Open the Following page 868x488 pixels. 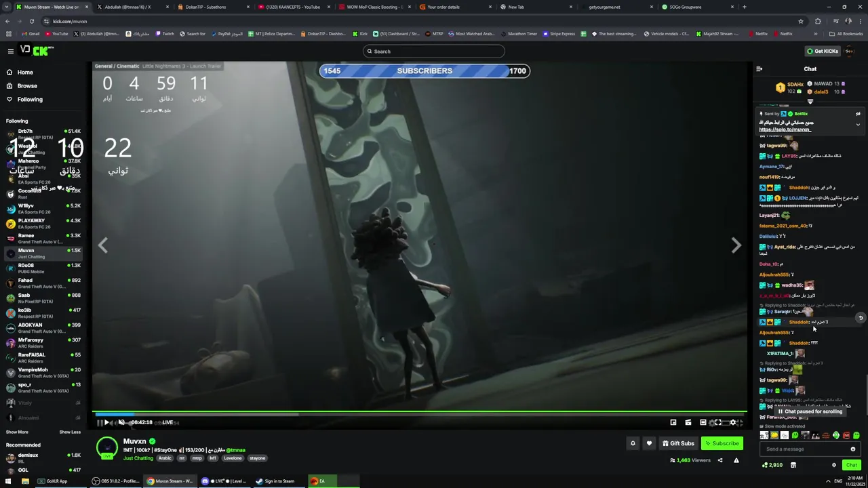tap(30, 99)
